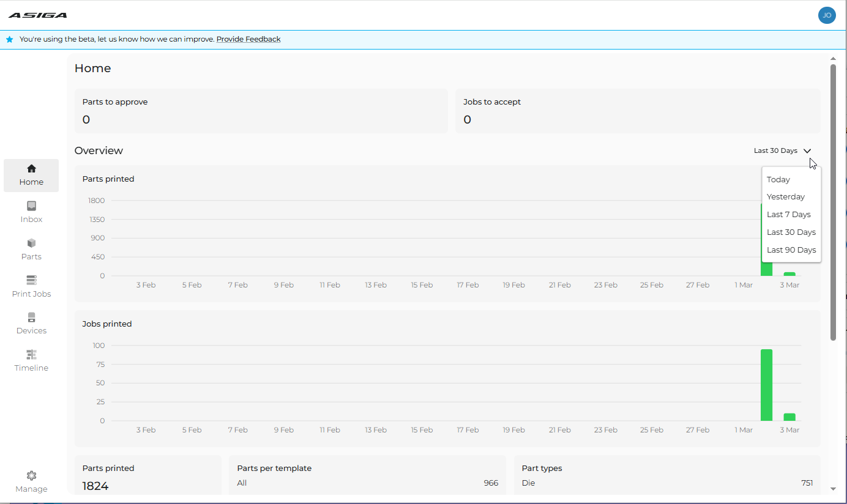847x504 pixels.
Task: Click the Overview heading
Action: (99, 150)
